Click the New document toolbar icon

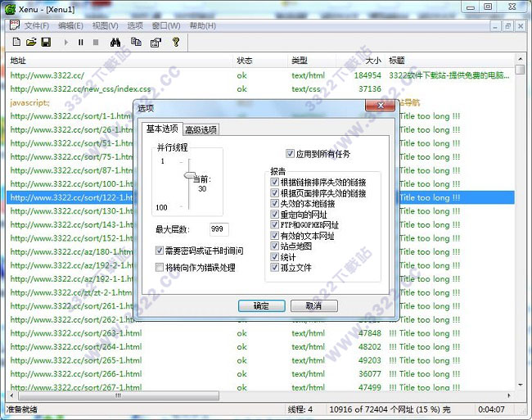click(16, 42)
